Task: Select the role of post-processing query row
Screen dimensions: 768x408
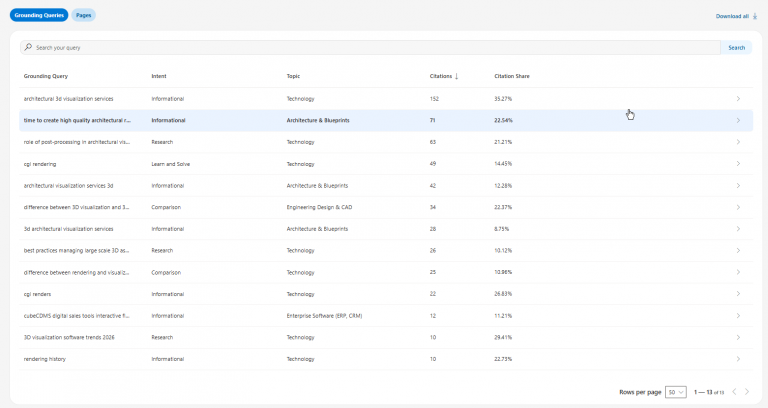Action: click(386, 142)
